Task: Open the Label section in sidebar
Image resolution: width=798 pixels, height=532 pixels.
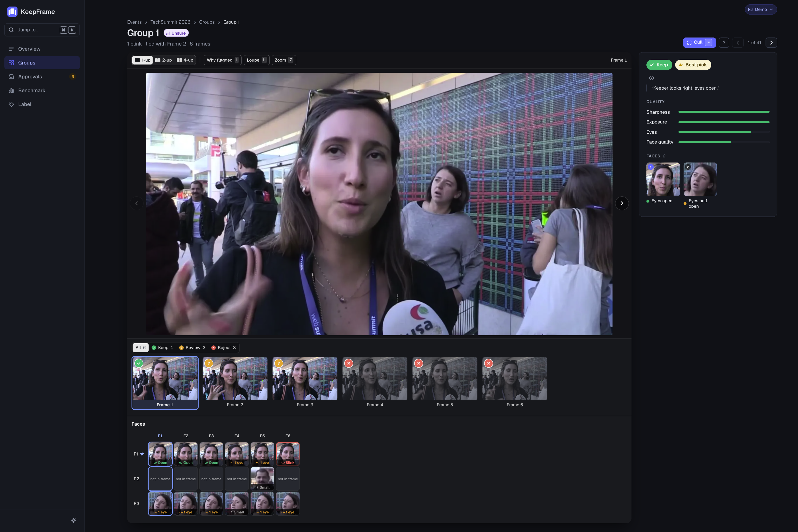Action: (42, 104)
